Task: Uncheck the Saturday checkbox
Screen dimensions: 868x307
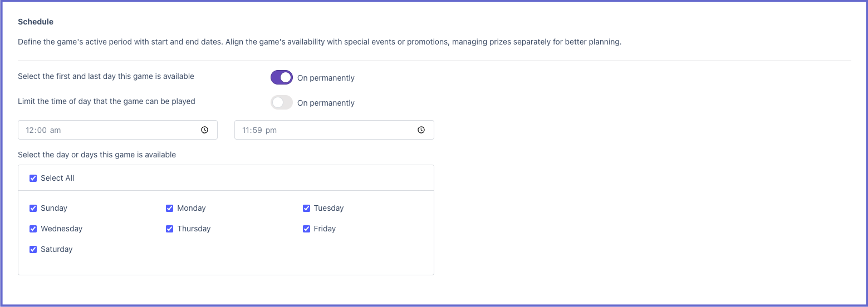Action: pos(33,249)
